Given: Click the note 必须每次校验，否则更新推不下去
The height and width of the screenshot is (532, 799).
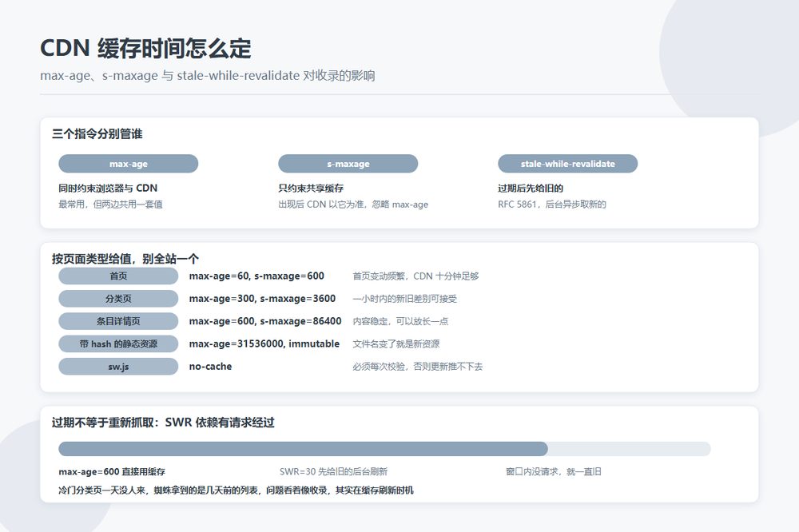Looking at the screenshot, I should pyautogui.click(x=418, y=367).
